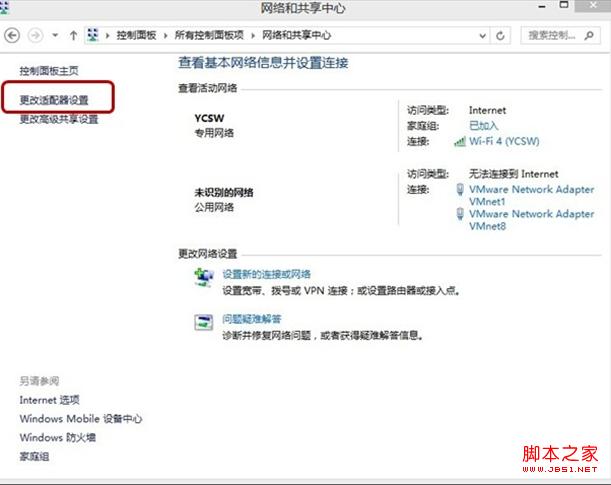Open Windows 防火墙 link
This screenshot has height=485, width=611.
58,437
